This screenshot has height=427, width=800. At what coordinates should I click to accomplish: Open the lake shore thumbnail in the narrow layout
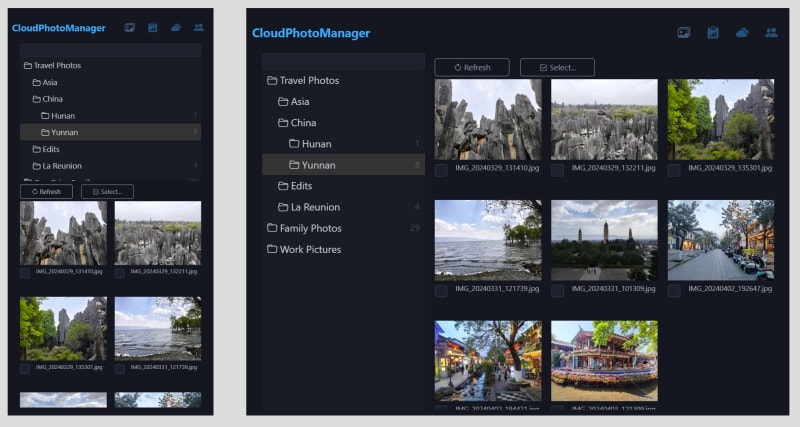click(158, 329)
